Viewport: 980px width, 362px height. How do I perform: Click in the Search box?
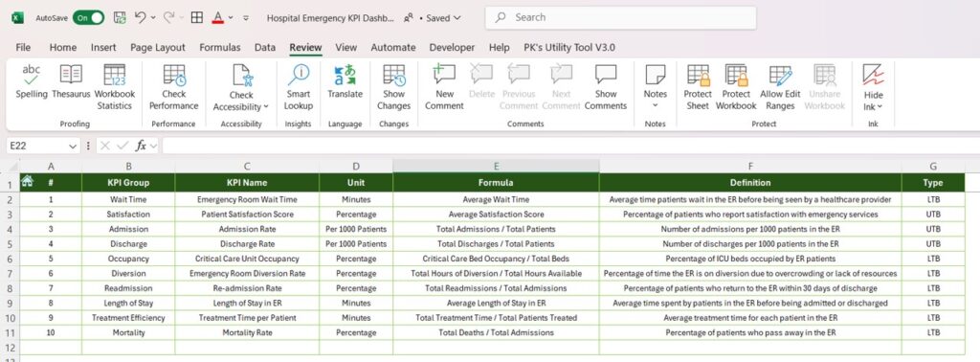pyautogui.click(x=620, y=17)
